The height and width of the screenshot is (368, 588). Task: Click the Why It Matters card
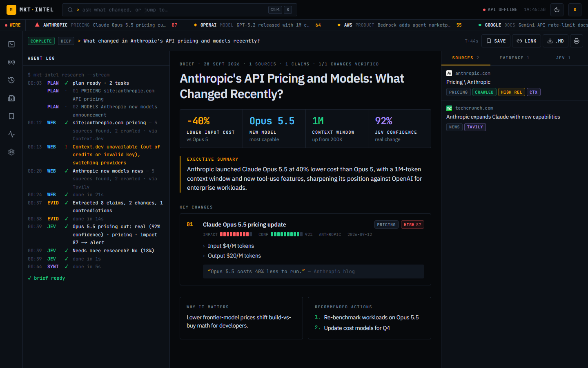pyautogui.click(x=241, y=318)
